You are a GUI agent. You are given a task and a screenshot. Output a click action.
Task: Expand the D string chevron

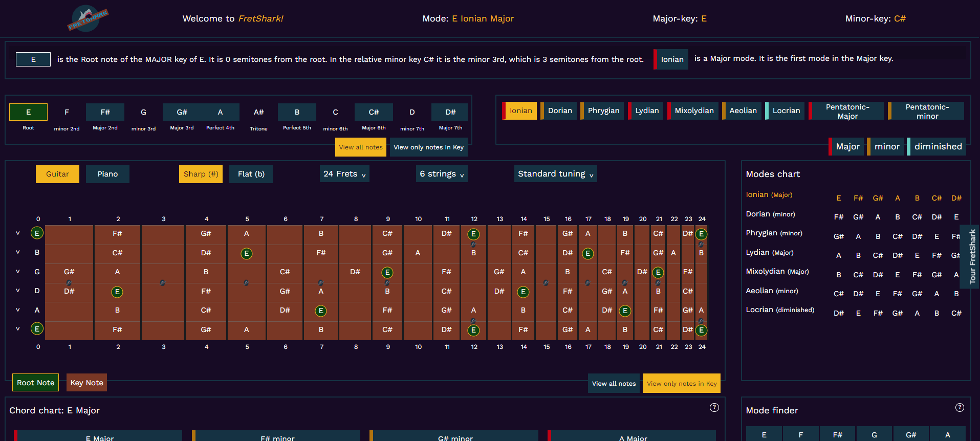(x=18, y=291)
